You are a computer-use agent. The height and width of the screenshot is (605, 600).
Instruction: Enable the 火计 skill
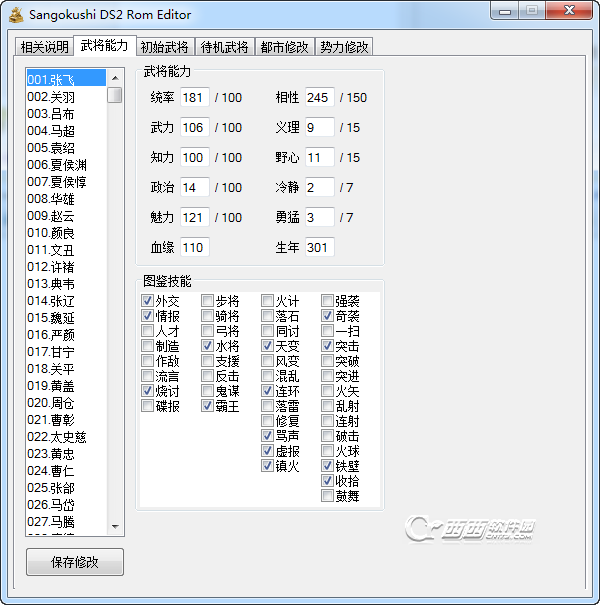pyautogui.click(x=267, y=301)
